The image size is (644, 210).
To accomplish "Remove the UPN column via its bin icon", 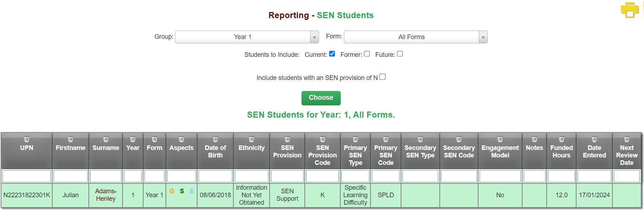I will pos(27,139).
